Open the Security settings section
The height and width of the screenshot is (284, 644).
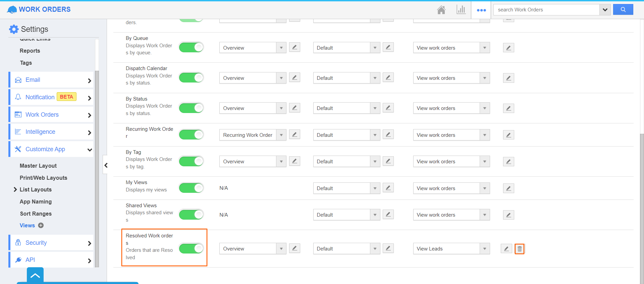(x=51, y=243)
